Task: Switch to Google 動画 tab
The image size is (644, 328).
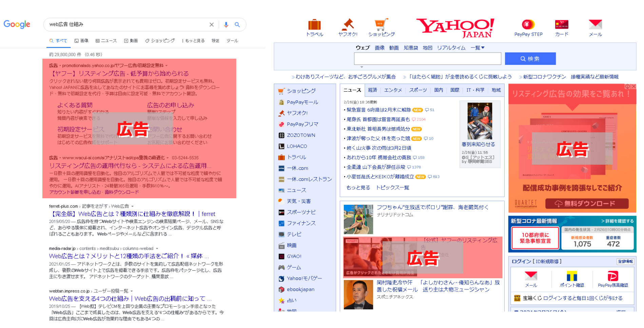Action: pyautogui.click(x=131, y=41)
